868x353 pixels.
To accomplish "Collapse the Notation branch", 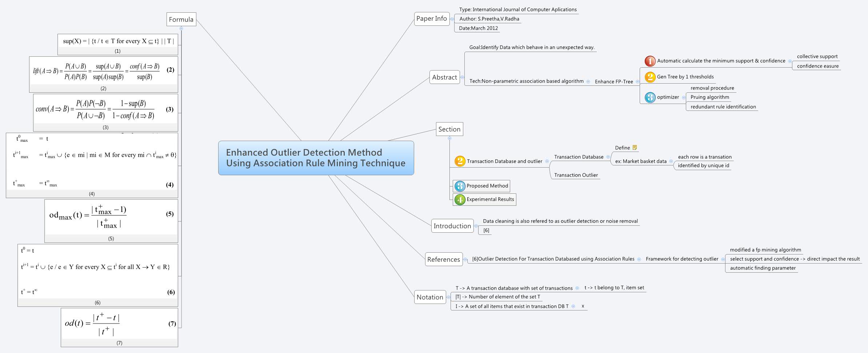I will point(448,297).
